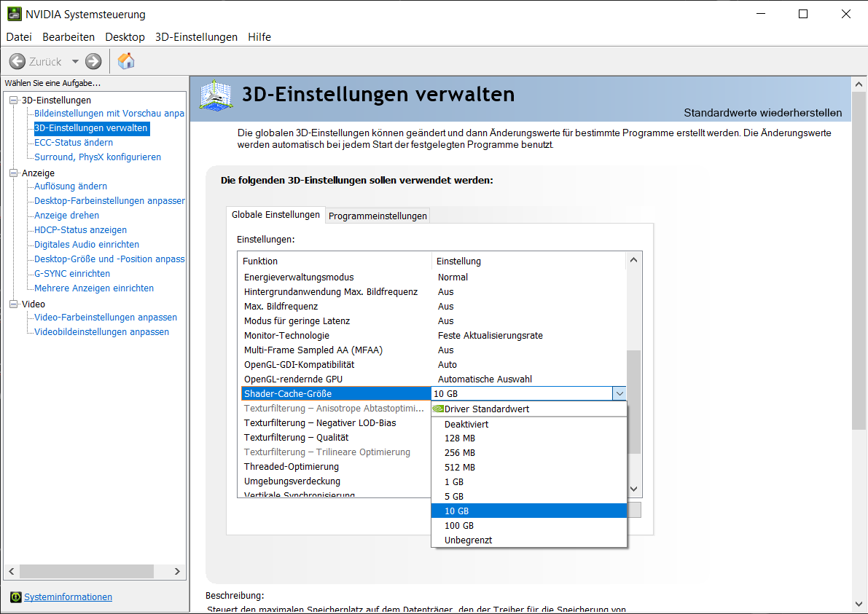Open the Bearbeiten menu
The image size is (868, 614).
69,37
